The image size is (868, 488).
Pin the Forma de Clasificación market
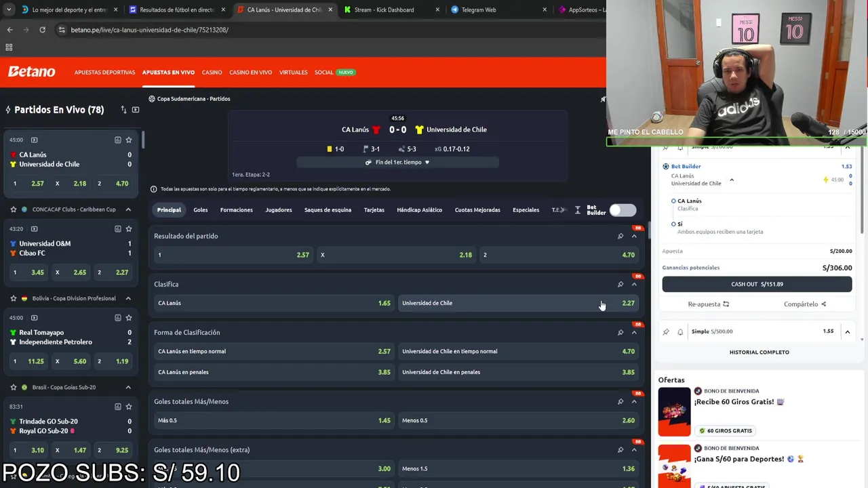620,332
